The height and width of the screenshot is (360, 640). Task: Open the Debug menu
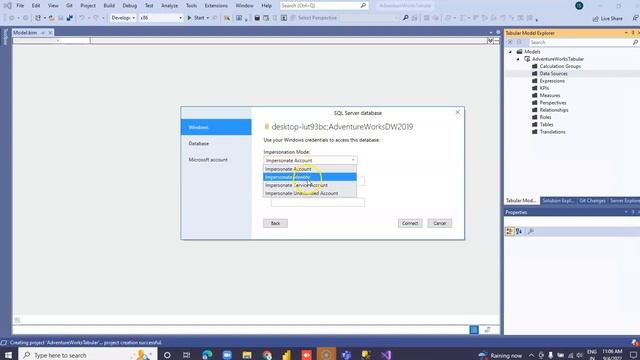pos(130,6)
